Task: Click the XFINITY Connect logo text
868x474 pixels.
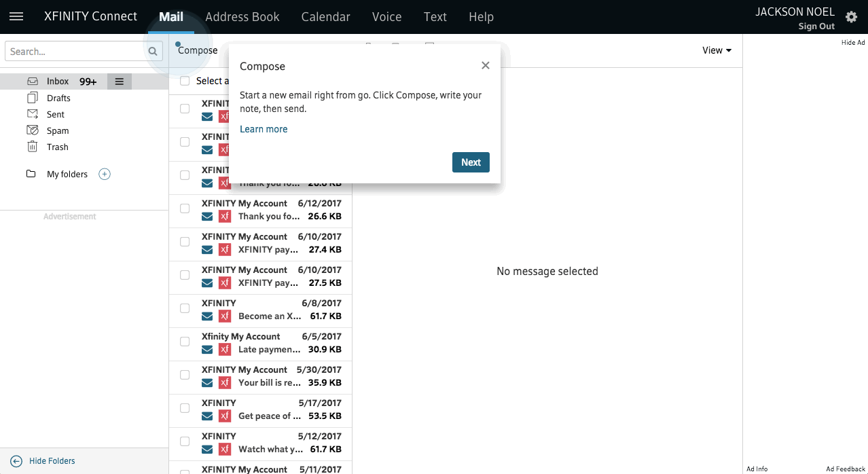Action: (x=90, y=17)
